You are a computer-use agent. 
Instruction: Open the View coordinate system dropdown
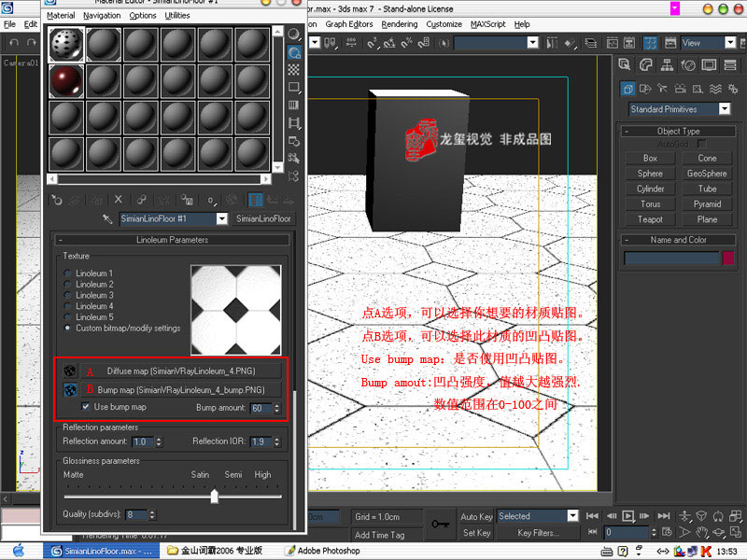tap(730, 43)
